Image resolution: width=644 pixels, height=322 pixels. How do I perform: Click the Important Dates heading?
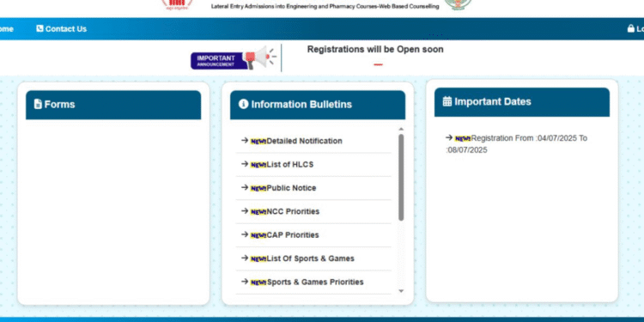coord(493,101)
